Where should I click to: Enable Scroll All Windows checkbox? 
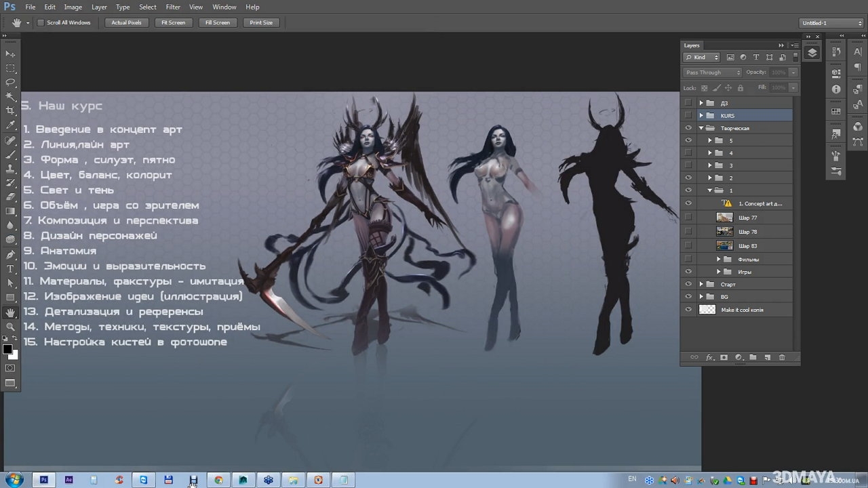41,22
